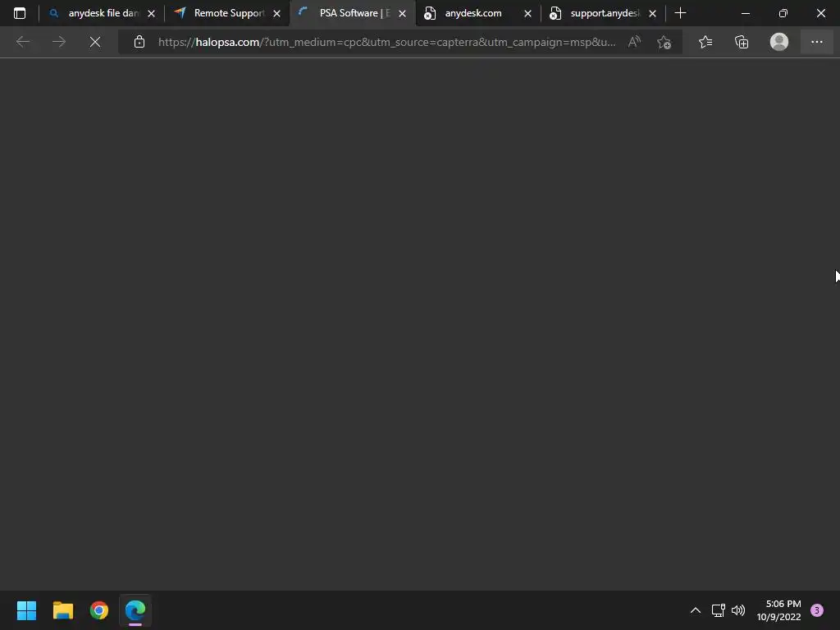Viewport: 840px width, 630px height.
Task: Close the Edge browser window
Action: (x=820, y=13)
